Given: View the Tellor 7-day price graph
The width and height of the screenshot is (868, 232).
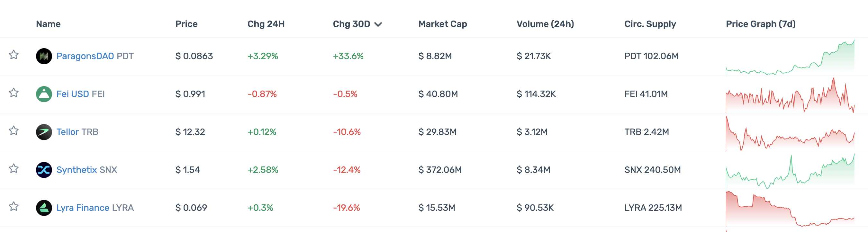Looking at the screenshot, I should tap(790, 133).
